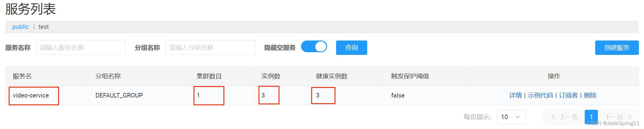Switch to the public namespace tab
This screenshot has width=644, height=129.
click(x=20, y=27)
